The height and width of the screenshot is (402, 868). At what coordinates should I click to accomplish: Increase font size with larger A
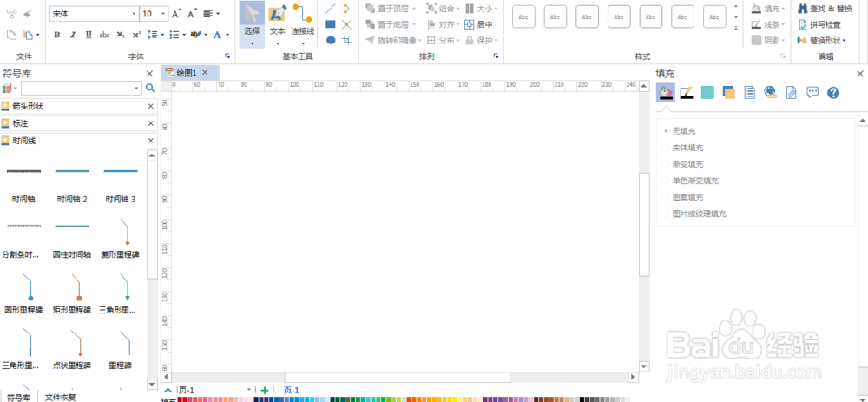pyautogui.click(x=176, y=14)
